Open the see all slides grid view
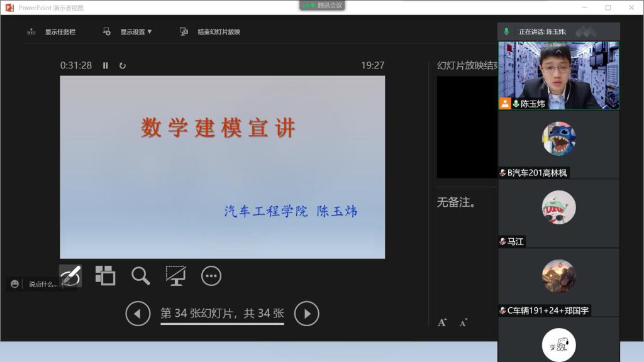This screenshot has width=644, height=362. (105, 275)
